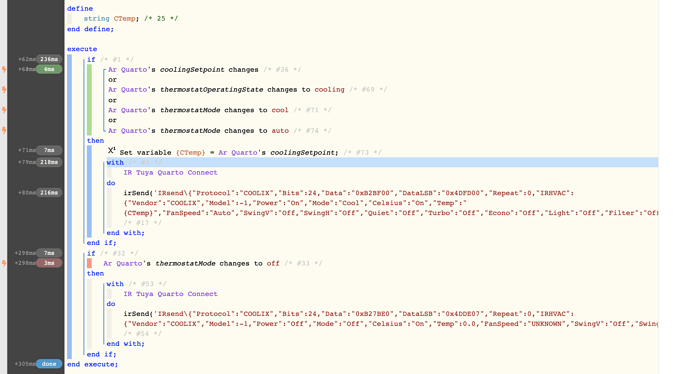Click the blue done badge
Image resolution: width=690 pixels, height=374 pixels.
pyautogui.click(x=49, y=364)
